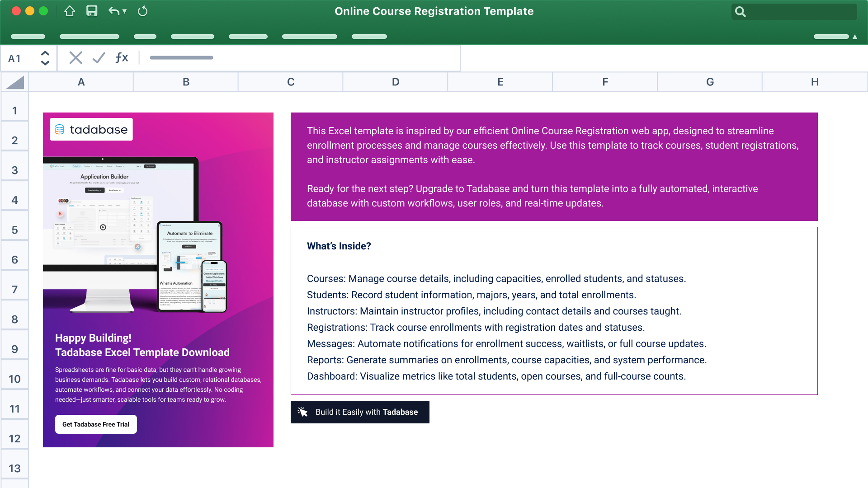The image size is (868, 488).
Task: Click into the title bar search field
Action: 794,12
